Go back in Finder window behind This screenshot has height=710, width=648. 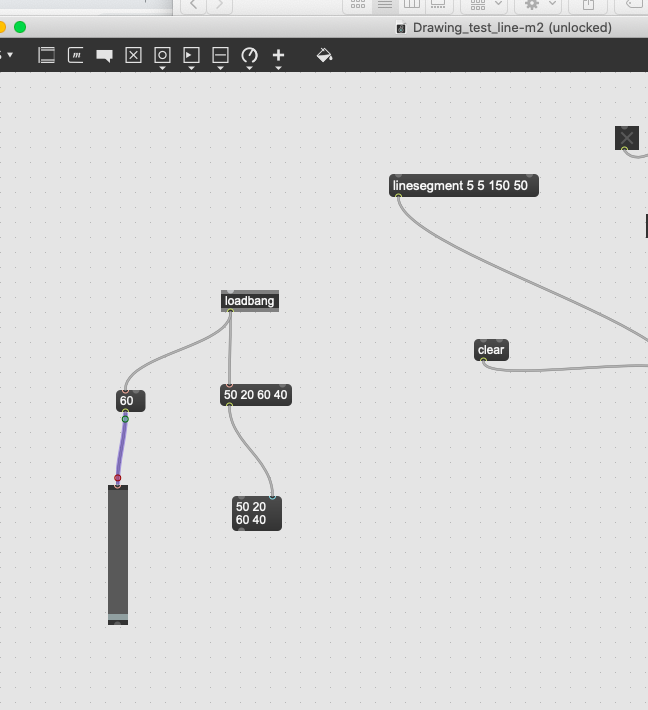(194, 5)
